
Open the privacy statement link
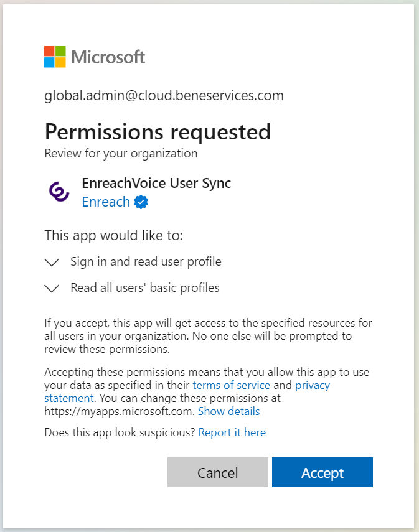311,386
